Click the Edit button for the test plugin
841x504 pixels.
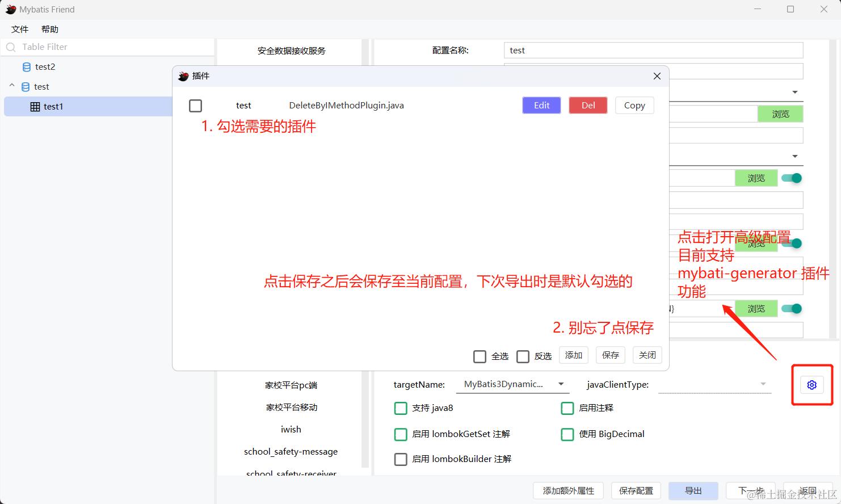click(x=540, y=105)
